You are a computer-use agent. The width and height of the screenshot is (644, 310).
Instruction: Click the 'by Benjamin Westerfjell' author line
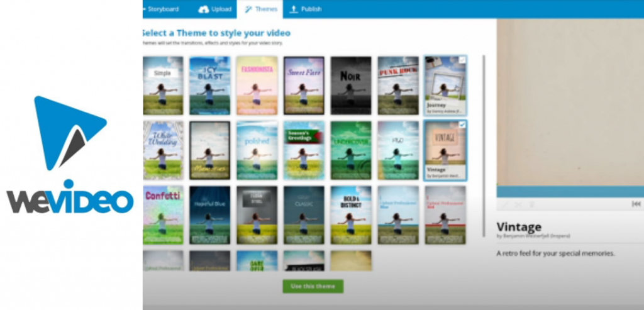pyautogui.click(x=533, y=236)
